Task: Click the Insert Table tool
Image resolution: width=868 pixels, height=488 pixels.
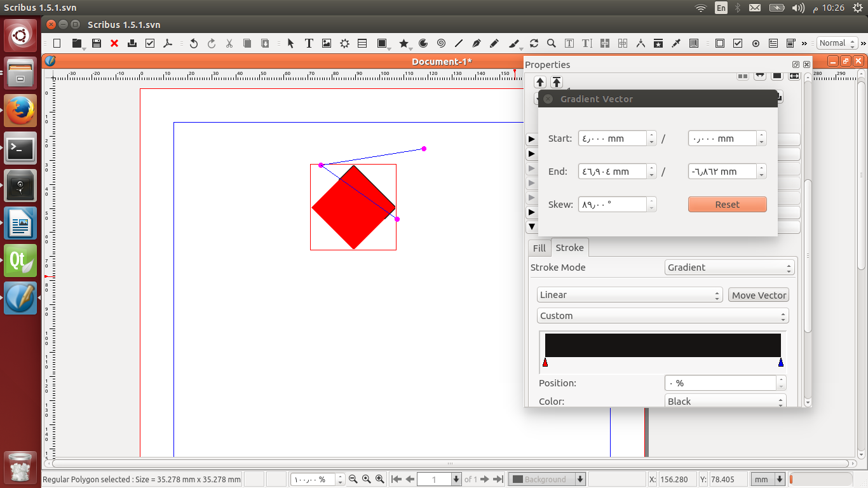Action: point(362,43)
